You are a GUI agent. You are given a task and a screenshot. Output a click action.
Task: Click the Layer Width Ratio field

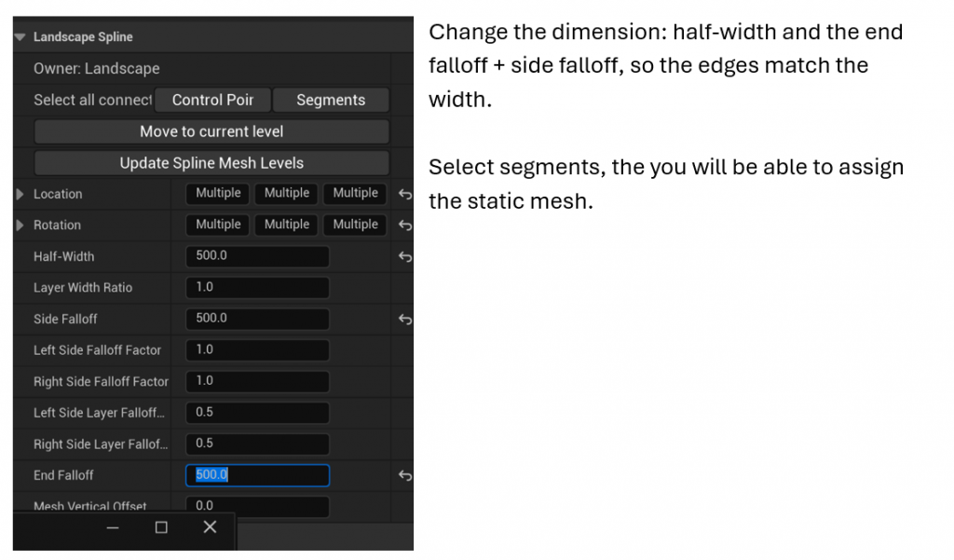pos(257,287)
